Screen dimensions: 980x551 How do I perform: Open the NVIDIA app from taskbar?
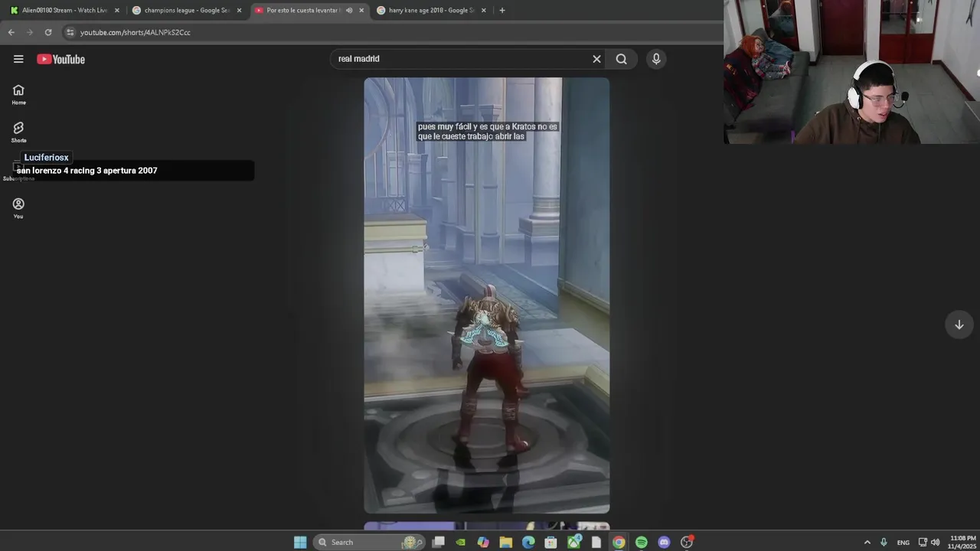tap(460, 542)
